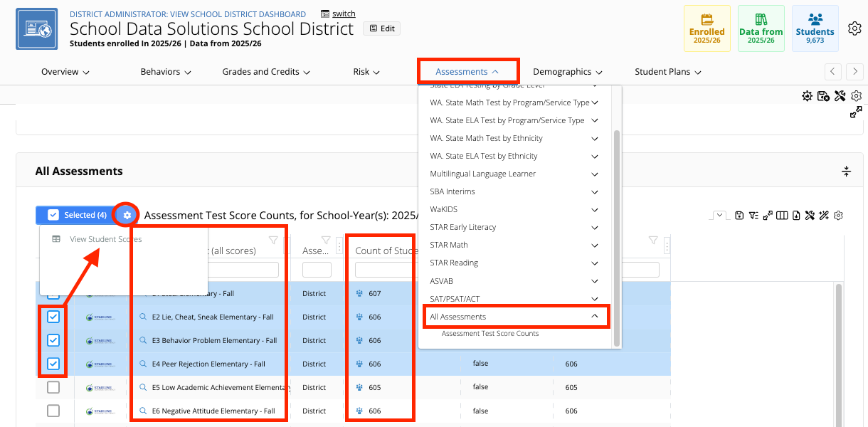This screenshot has height=427, width=868.
Task: Open the Risk menu
Action: click(366, 72)
